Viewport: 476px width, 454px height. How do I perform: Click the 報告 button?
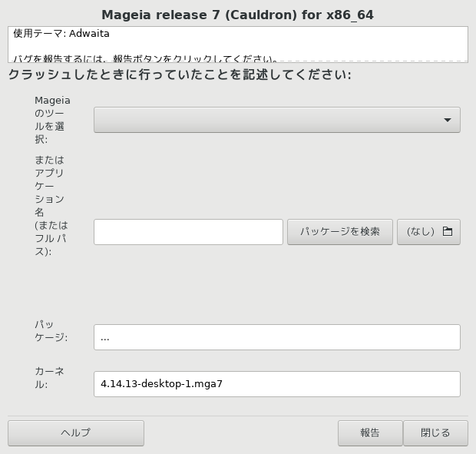click(370, 433)
